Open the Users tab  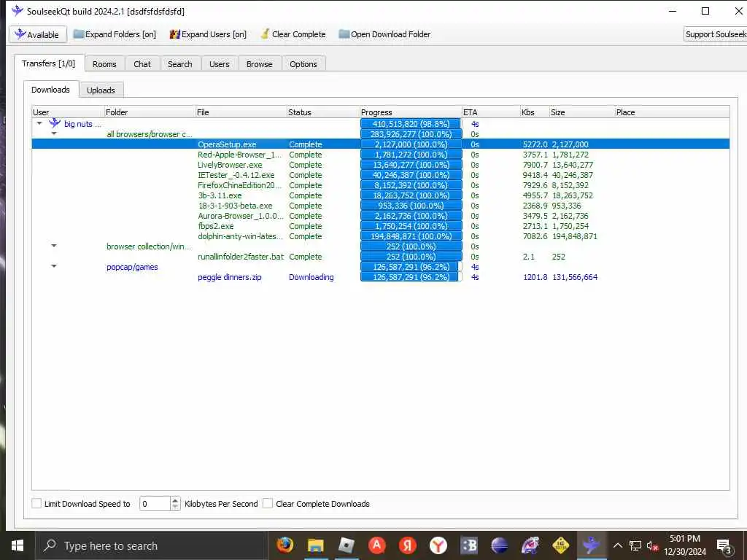[219, 64]
